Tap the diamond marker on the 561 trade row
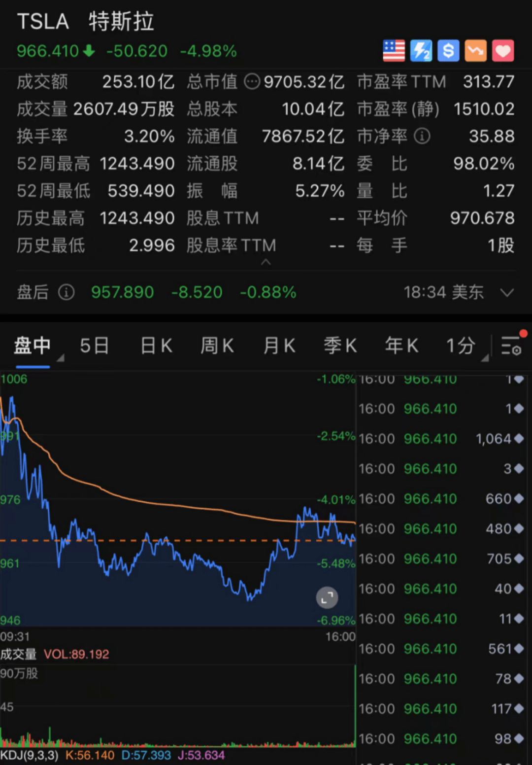 pyautogui.click(x=518, y=649)
